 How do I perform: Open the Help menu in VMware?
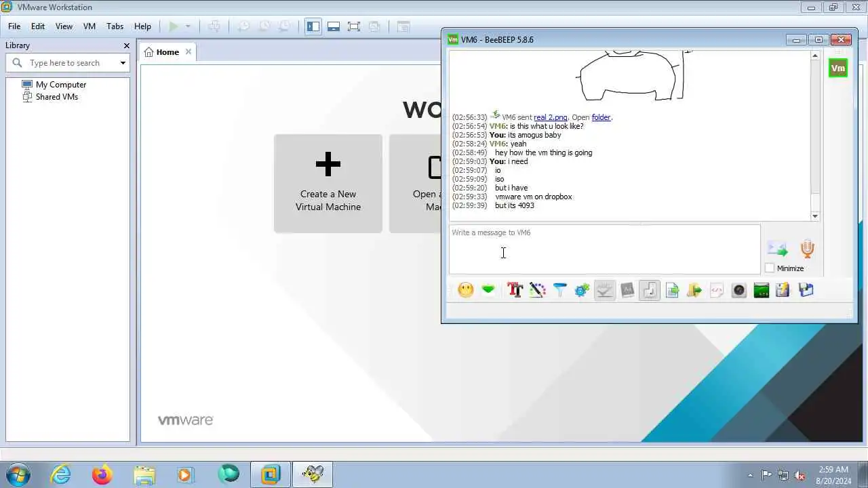pos(142,26)
